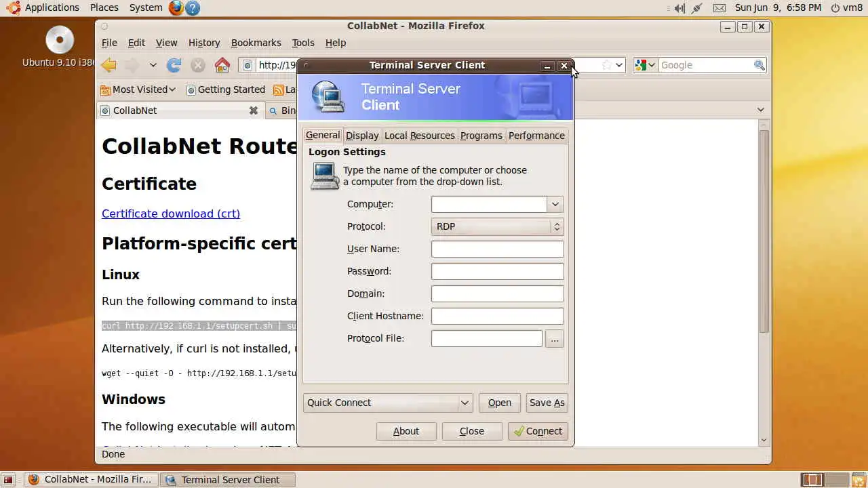This screenshot has height=488, width=868.
Task: Click the Firefox stop loading icon
Action: [x=198, y=65]
